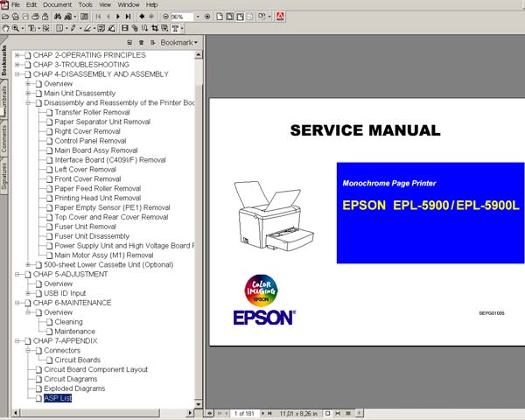Select the Pencil drawing tool
The height and width of the screenshot is (420, 525).
[73, 29]
